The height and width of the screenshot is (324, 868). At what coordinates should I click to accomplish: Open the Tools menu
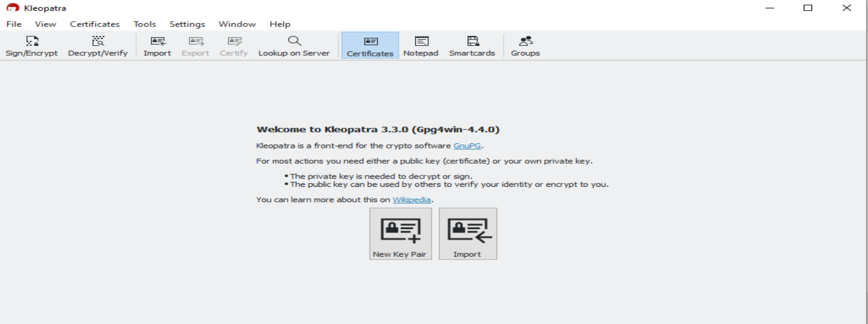(x=144, y=24)
